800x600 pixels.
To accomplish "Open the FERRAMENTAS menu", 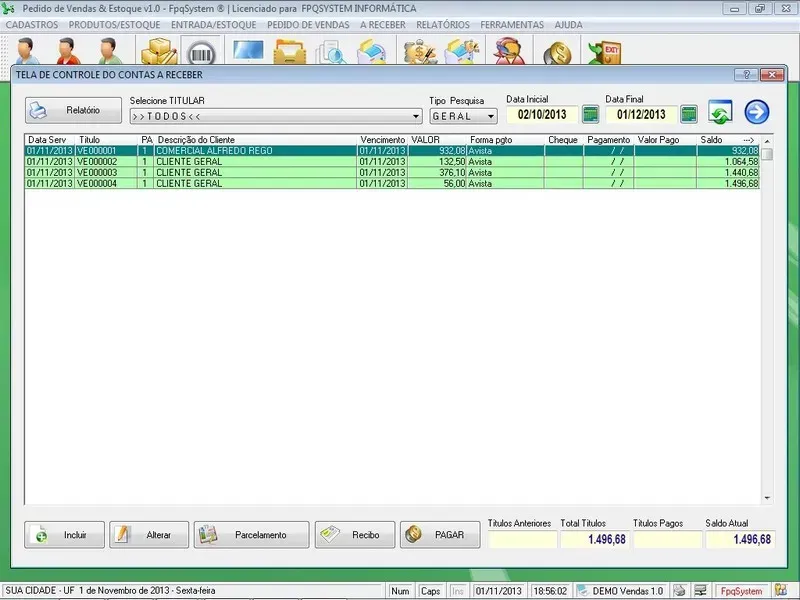I will coord(512,24).
